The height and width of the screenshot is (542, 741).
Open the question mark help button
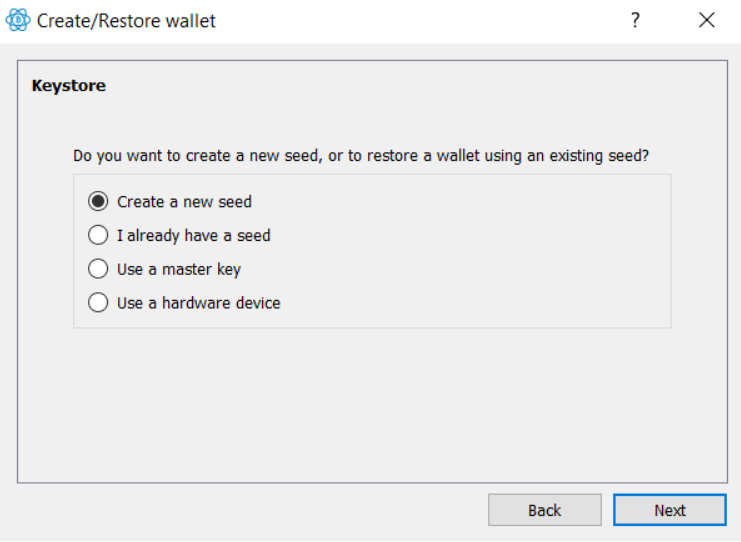[636, 20]
